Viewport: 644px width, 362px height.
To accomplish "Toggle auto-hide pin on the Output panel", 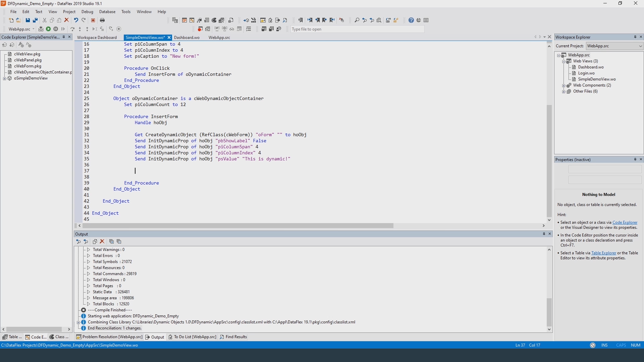I will pyautogui.click(x=544, y=234).
